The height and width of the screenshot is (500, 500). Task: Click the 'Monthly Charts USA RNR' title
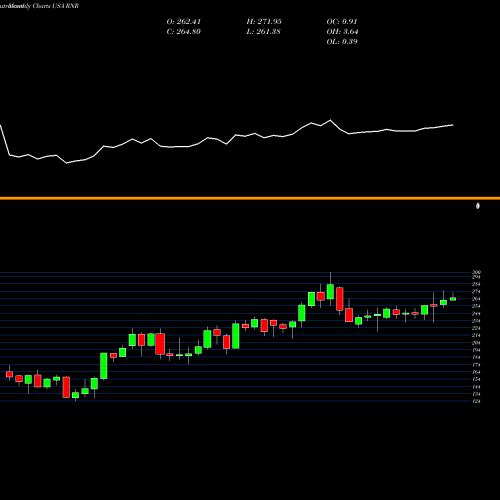click(44, 6)
